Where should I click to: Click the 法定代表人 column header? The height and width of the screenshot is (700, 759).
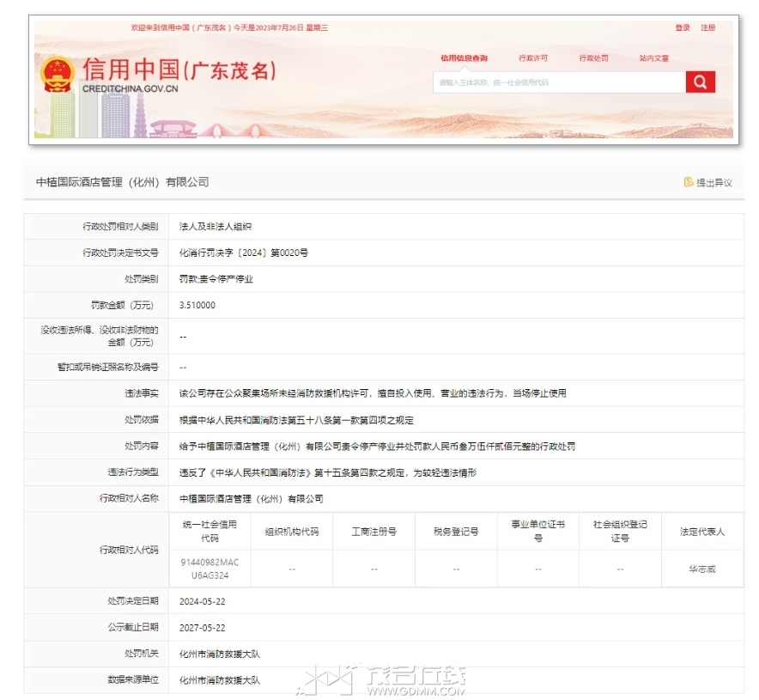click(702, 532)
